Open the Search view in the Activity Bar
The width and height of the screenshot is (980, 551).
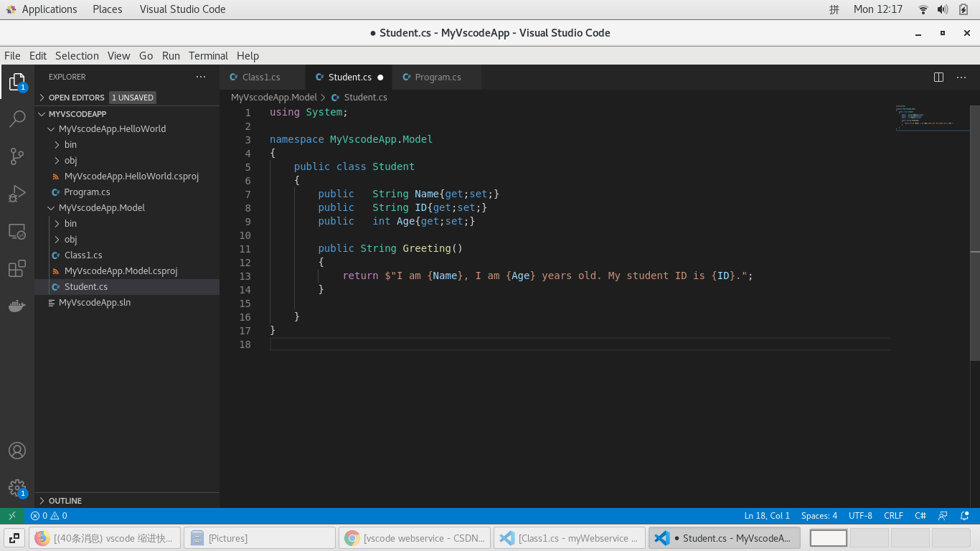[x=17, y=119]
